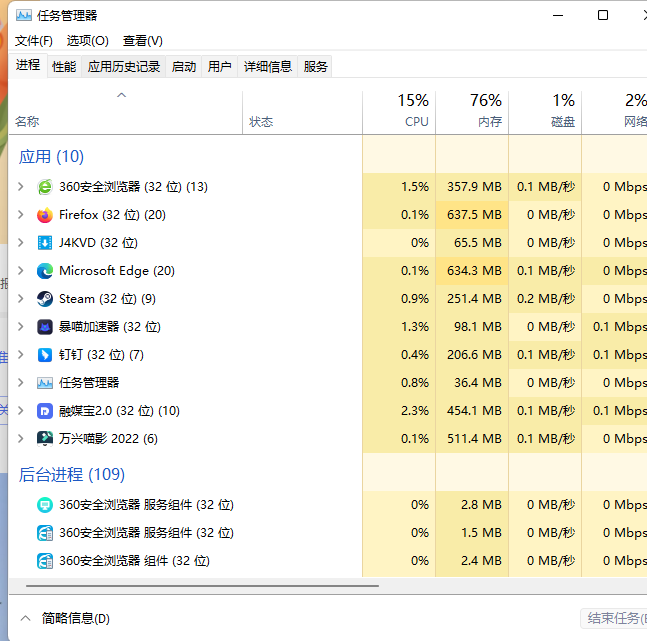647x641 pixels.
Task: Switch to the 应用历史记录 tab
Action: 124,66
